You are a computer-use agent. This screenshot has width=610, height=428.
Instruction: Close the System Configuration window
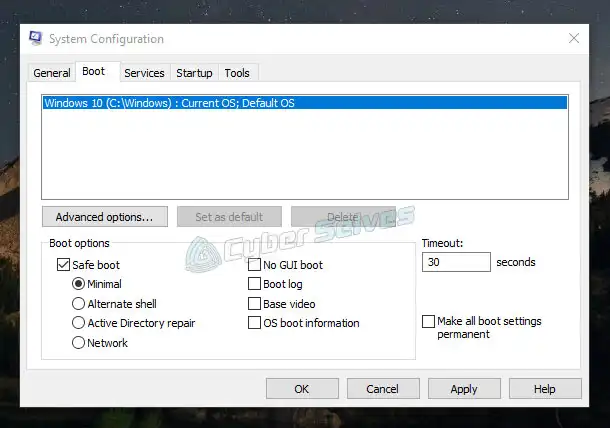point(574,38)
